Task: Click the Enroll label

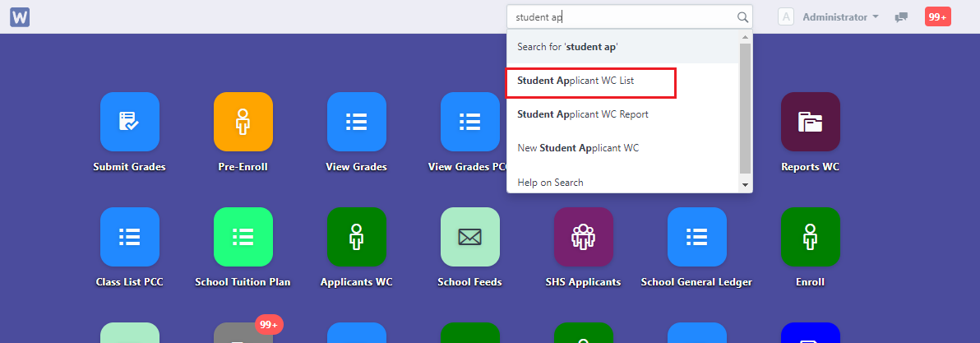Action: (x=810, y=282)
